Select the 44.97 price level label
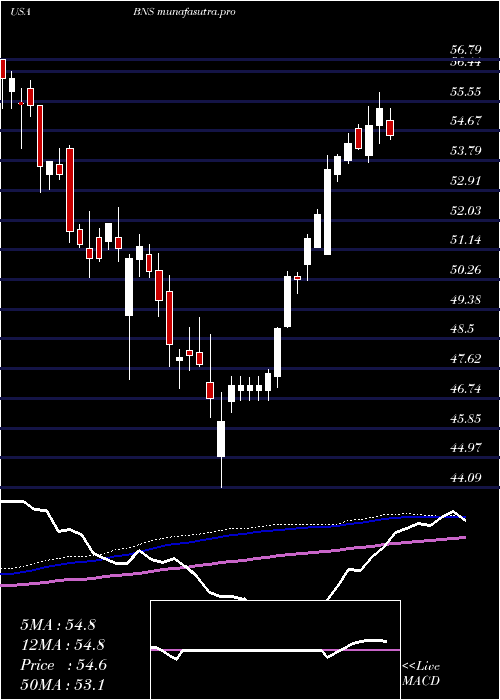The width and height of the screenshot is (500, 700). tap(466, 448)
